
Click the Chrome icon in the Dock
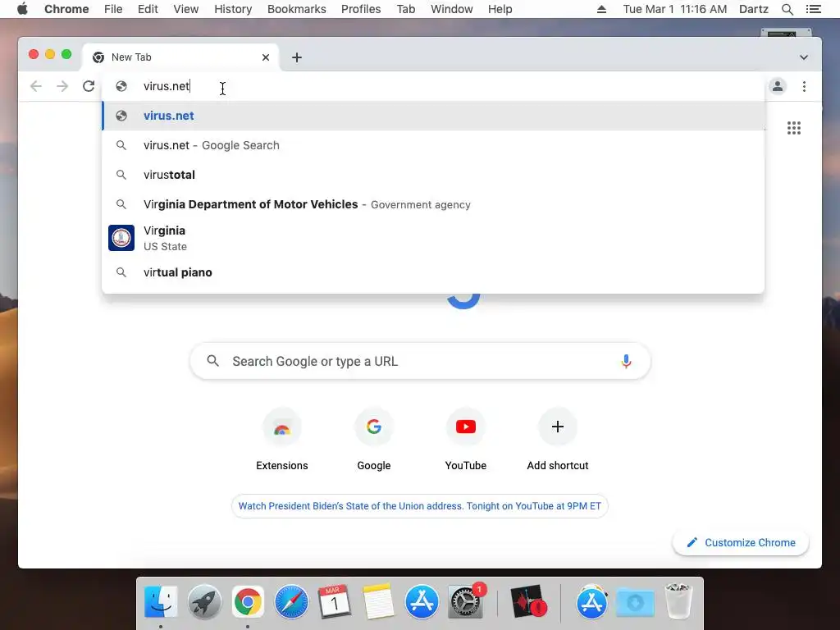click(x=248, y=601)
